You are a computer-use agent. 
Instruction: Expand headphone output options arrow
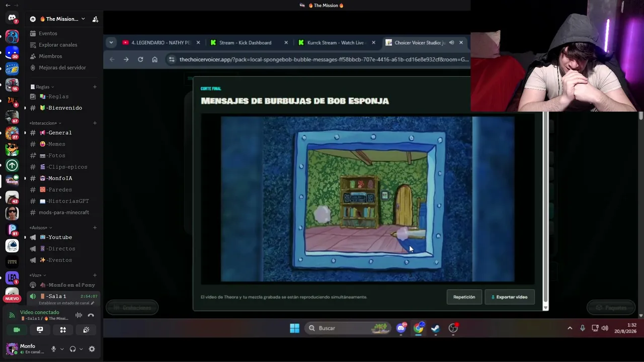pos(81,349)
